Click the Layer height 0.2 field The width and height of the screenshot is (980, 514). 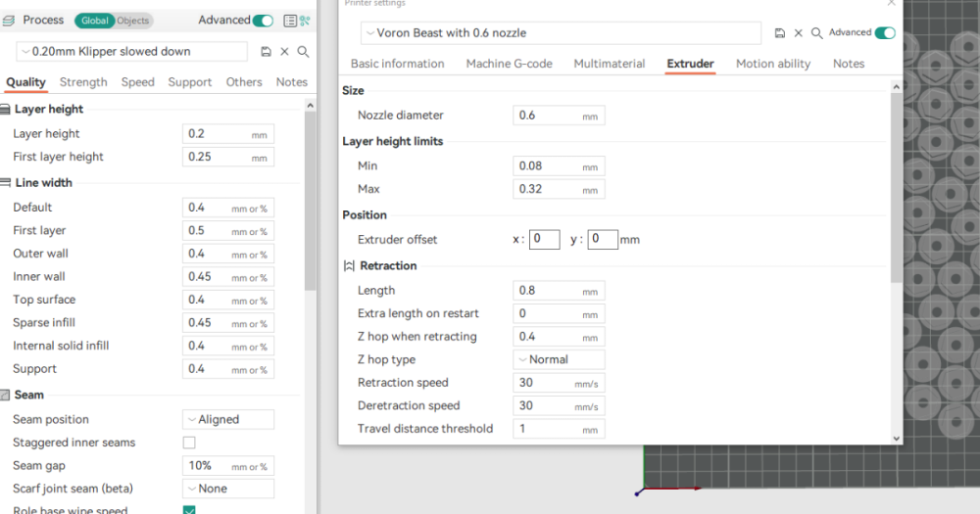point(228,134)
